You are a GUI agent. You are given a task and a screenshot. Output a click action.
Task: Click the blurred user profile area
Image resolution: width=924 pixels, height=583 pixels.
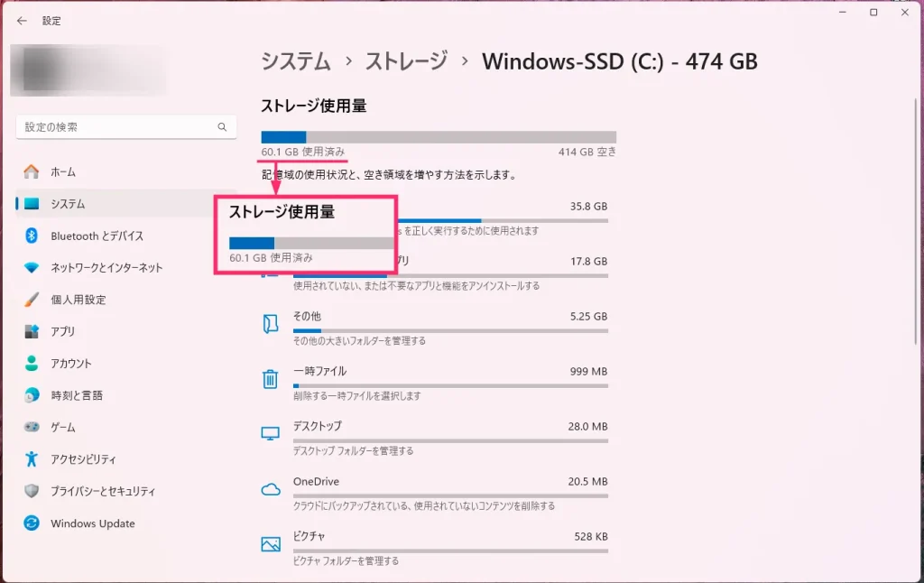88,70
